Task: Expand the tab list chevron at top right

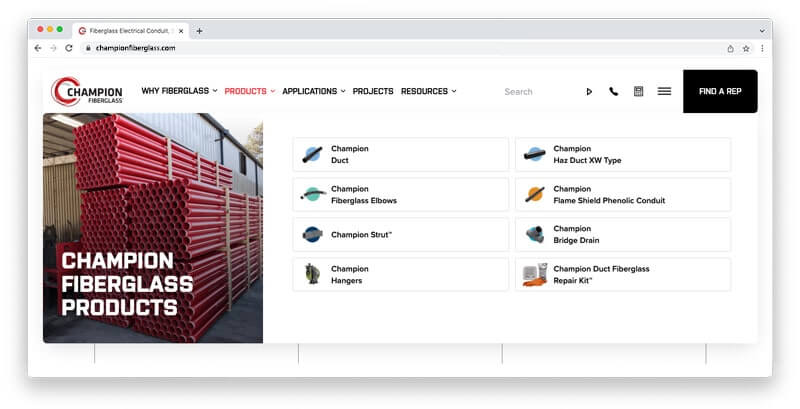Action: [762, 31]
